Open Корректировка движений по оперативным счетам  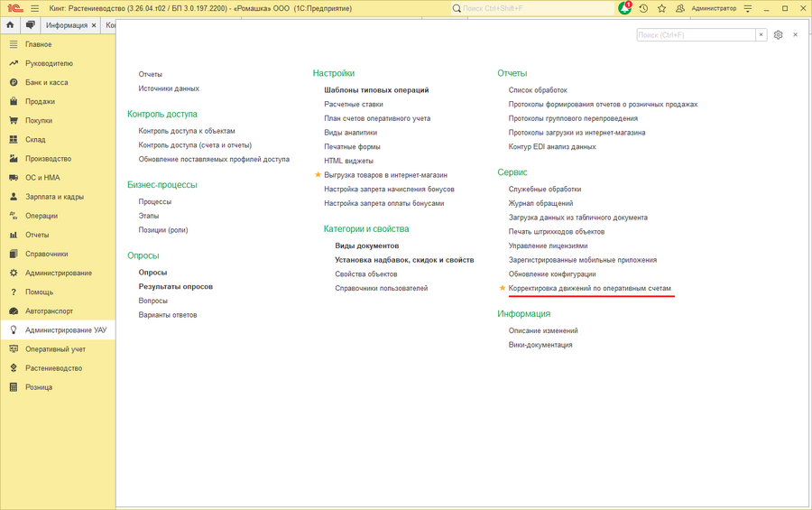click(x=590, y=288)
